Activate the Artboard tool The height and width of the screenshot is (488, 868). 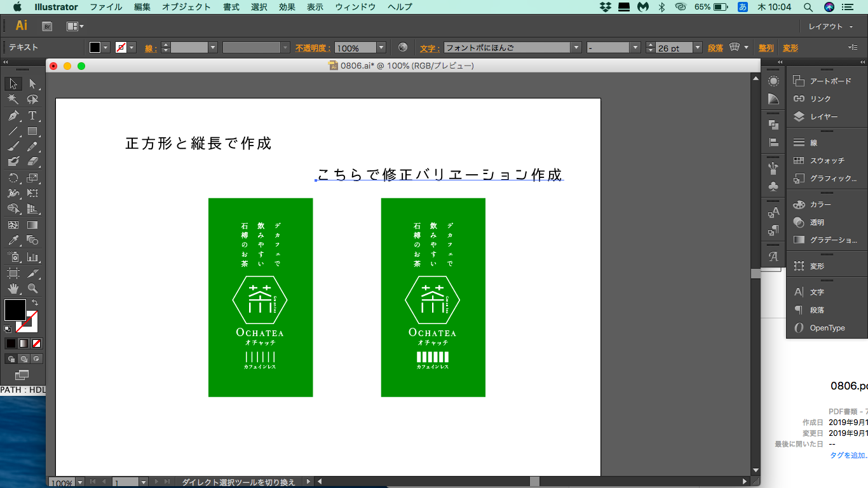[13, 273]
